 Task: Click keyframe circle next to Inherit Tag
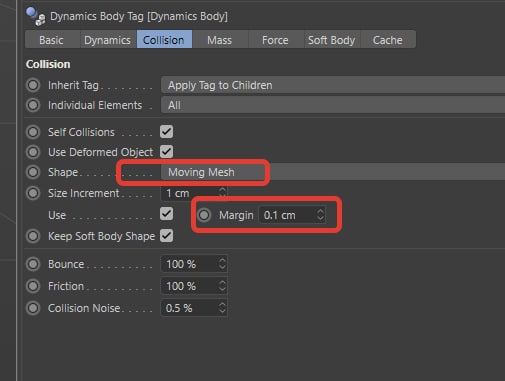33,85
